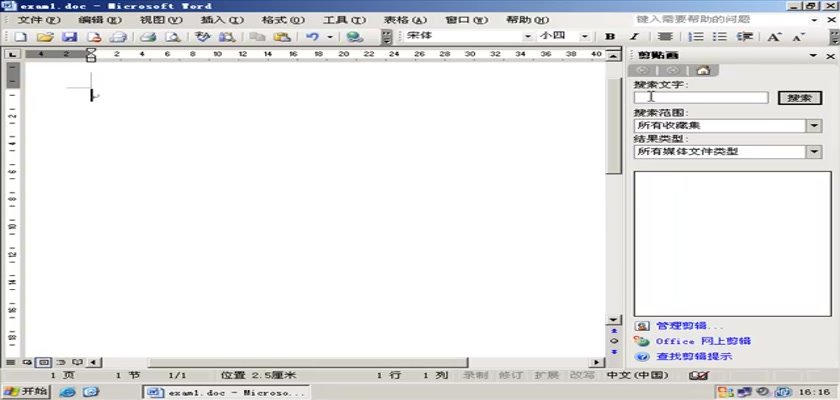Undo the last action with blue arrow

312,37
